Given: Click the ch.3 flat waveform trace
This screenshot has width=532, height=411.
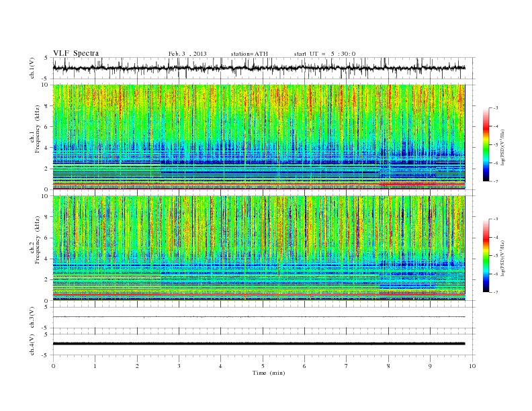Looking at the screenshot, I should click(x=259, y=317).
